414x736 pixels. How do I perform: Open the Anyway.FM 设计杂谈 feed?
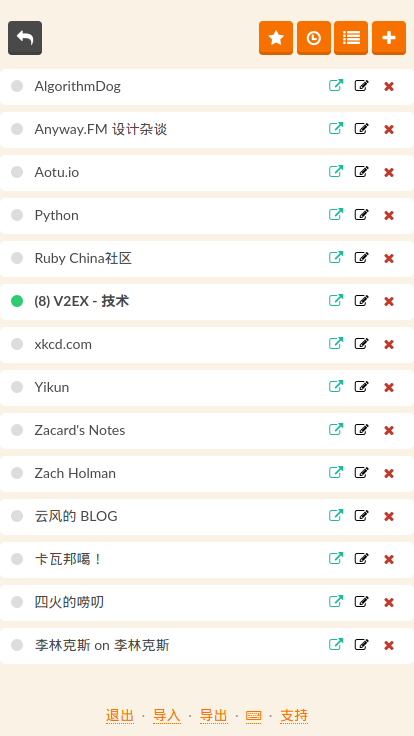[100, 129]
